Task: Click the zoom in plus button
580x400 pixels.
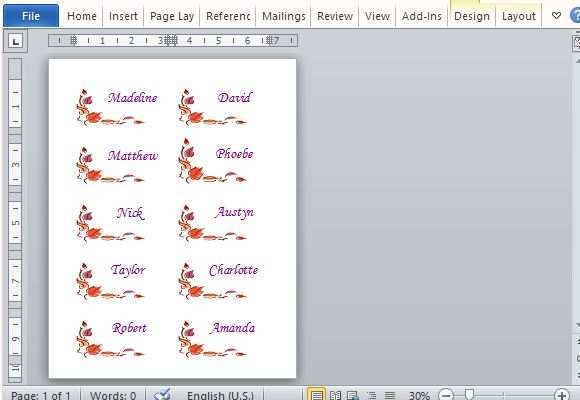Action: pos(562,395)
